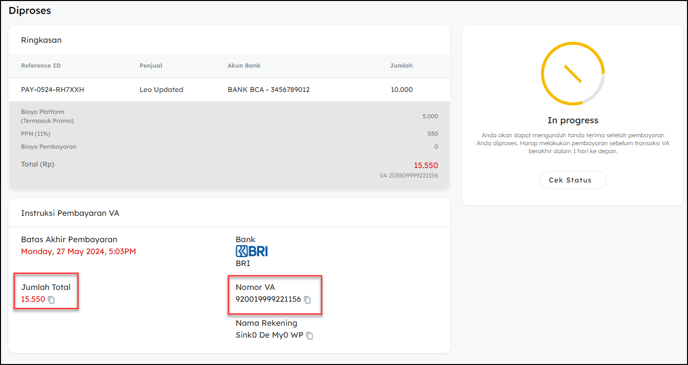Viewport: 688px width, 365px height.
Task: Click the Diproses page heading
Action: coord(30,11)
